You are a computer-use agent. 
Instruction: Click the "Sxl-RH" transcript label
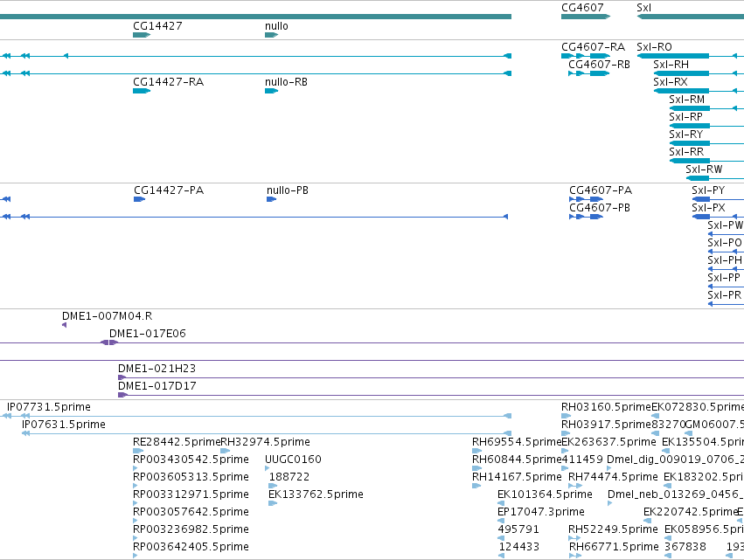(671, 65)
